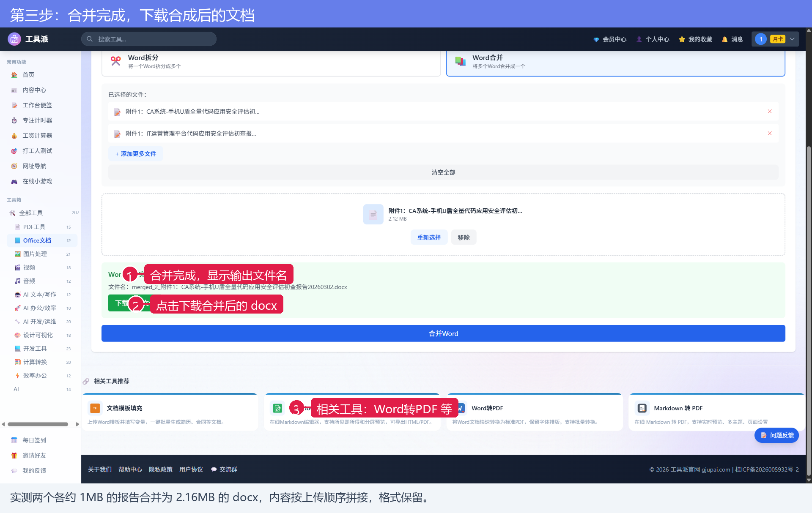The image size is (812, 513).
Task: Click the page vertical scrollbar
Action: (x=809, y=311)
